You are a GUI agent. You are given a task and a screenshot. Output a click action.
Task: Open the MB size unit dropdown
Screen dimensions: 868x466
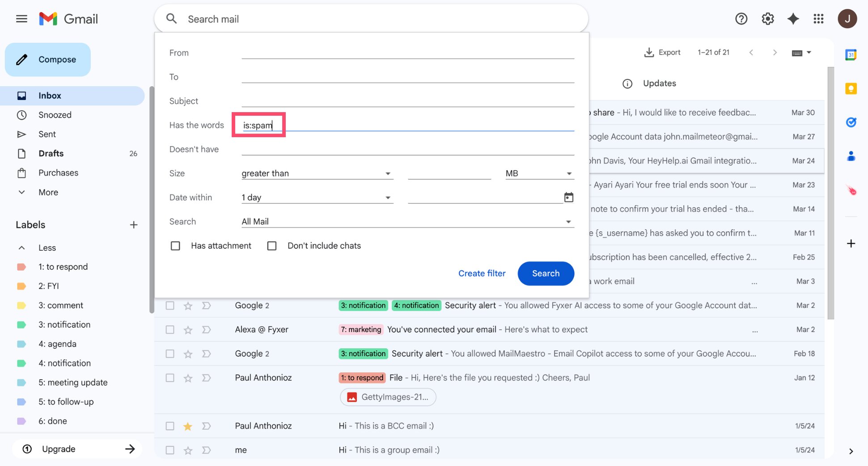coord(539,173)
